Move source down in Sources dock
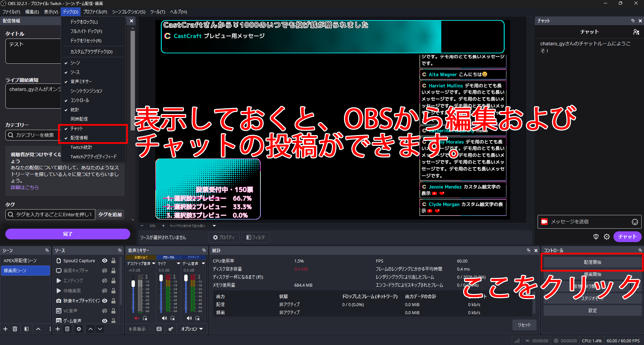Screen dimensions: 644x345 click(100, 329)
